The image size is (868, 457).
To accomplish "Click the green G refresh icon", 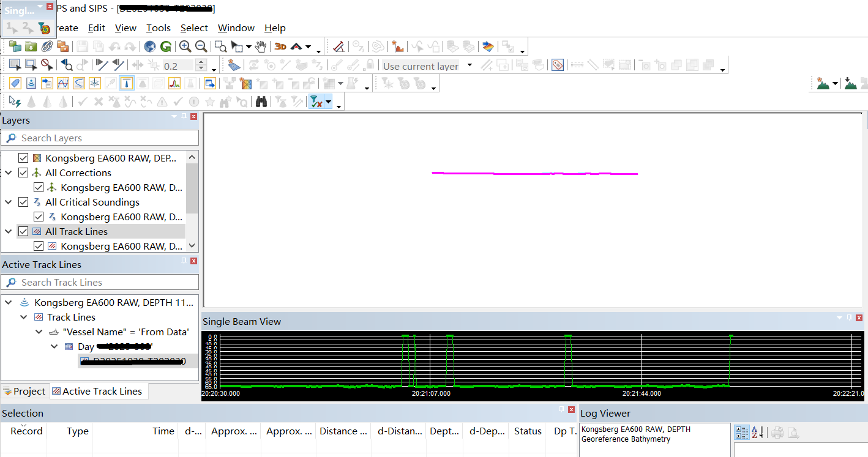I will click(166, 46).
